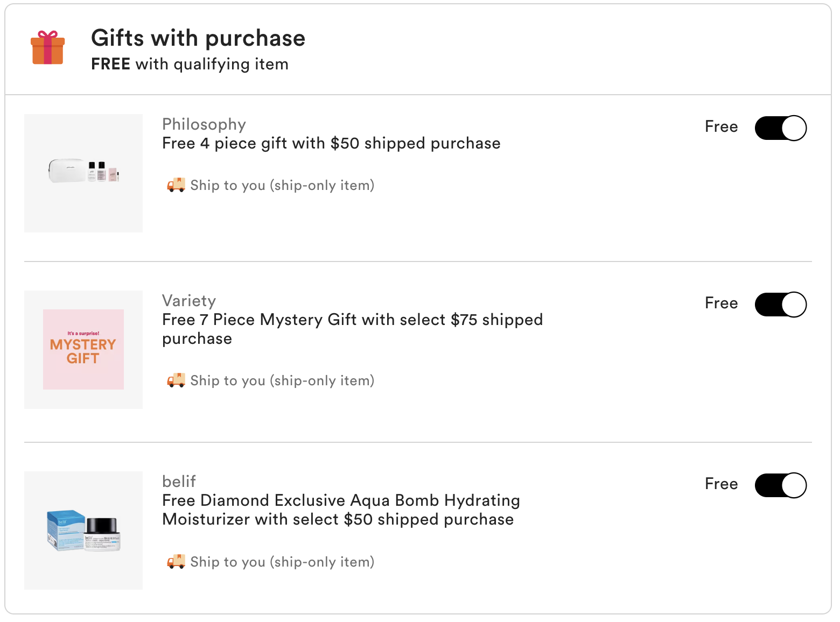Click FREE with qualifying item subtitle
The image size is (840, 622).
tap(190, 64)
